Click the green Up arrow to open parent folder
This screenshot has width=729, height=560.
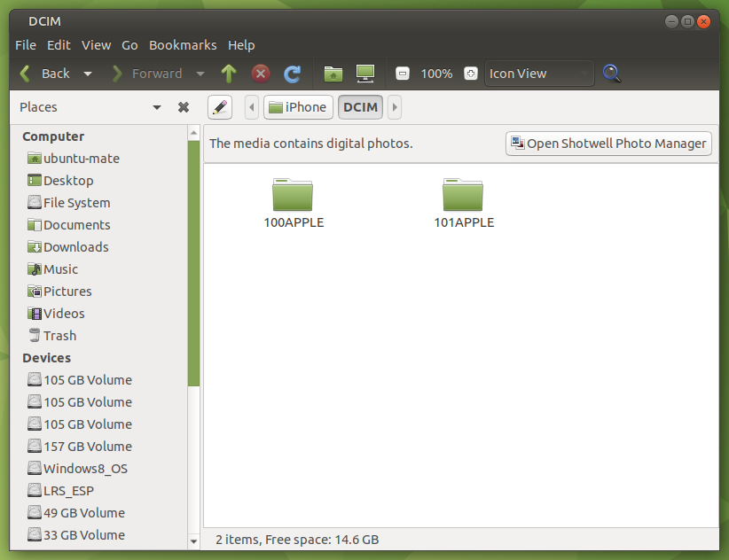click(x=229, y=74)
